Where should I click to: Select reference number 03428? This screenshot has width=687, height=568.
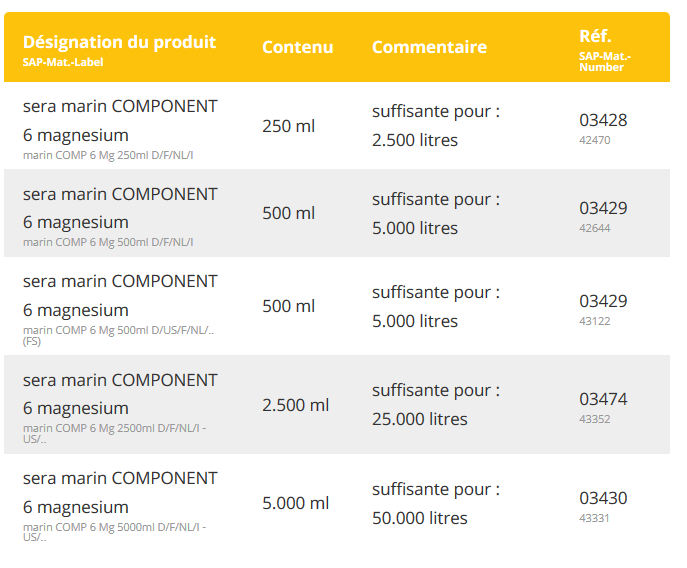pos(603,120)
